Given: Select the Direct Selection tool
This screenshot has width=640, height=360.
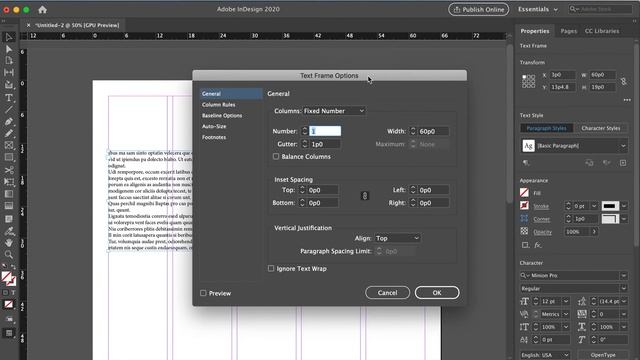Looking at the screenshot, I should pos(9,49).
